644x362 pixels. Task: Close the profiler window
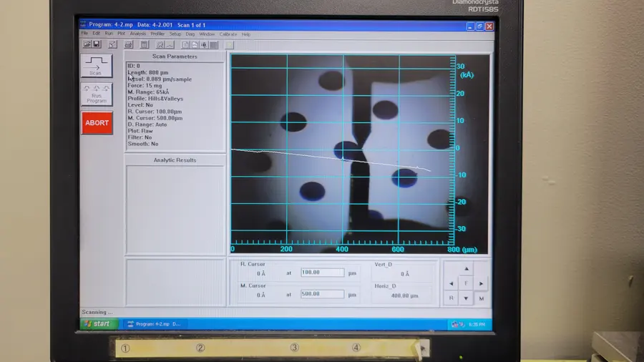(489, 26)
